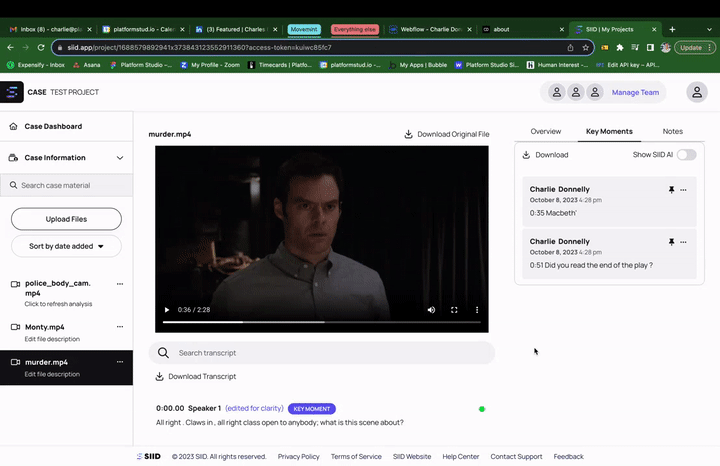
Task: Click the edited for clarity link
Action: [x=254, y=408]
